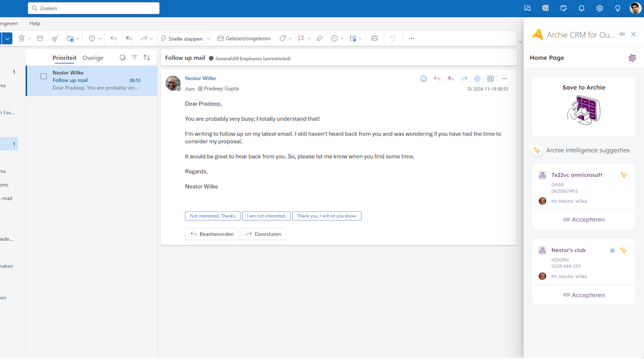This screenshot has height=362, width=644.
Task: Choose 'I am not interested.' suggested reply
Action: pyautogui.click(x=266, y=216)
